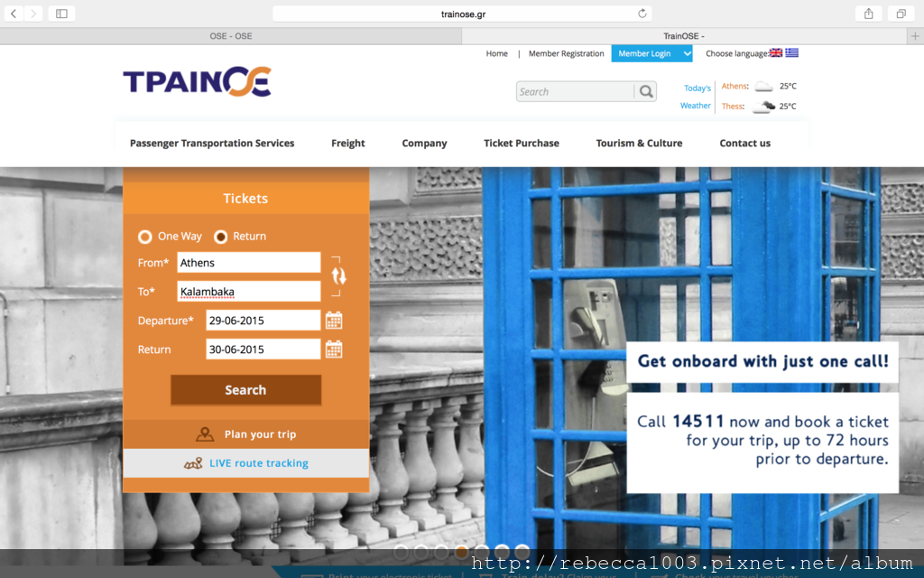Click the Return date field 30-06-2015
Viewport: 924px width, 578px height.
click(263, 350)
